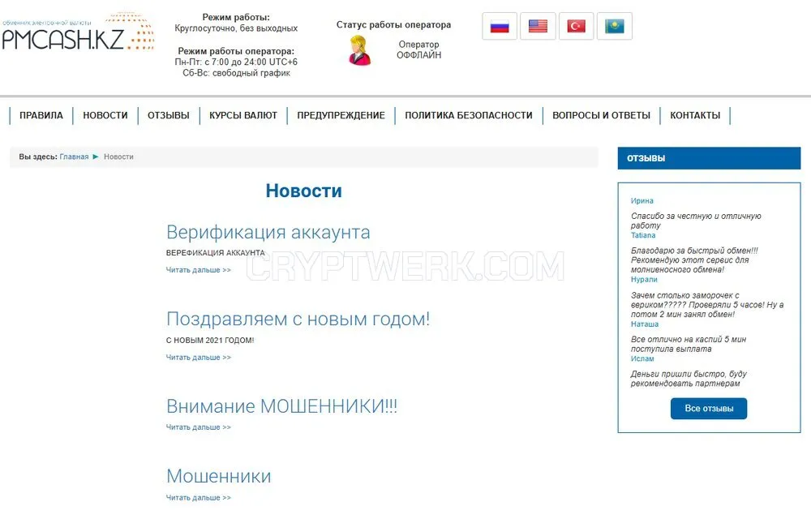Click the Круглосуточно, без выходных text
Viewport: 811px width, 532px height.
tap(236, 28)
